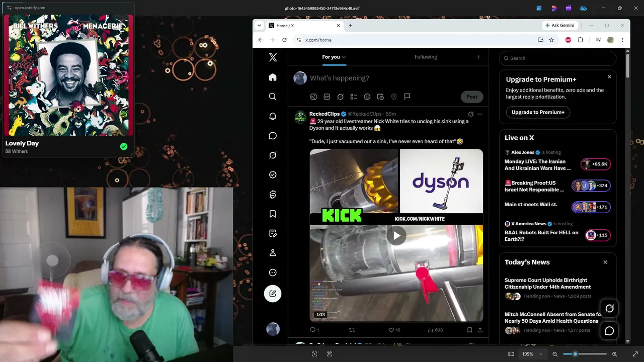The width and height of the screenshot is (644, 362).
Task: Adjust the image viewer zoom slider
Action: 584,354
